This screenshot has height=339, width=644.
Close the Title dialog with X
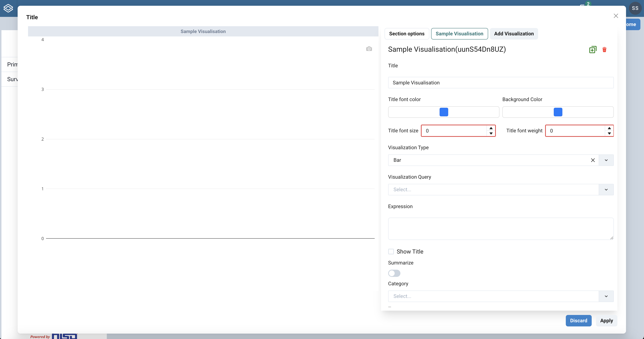pyautogui.click(x=616, y=16)
